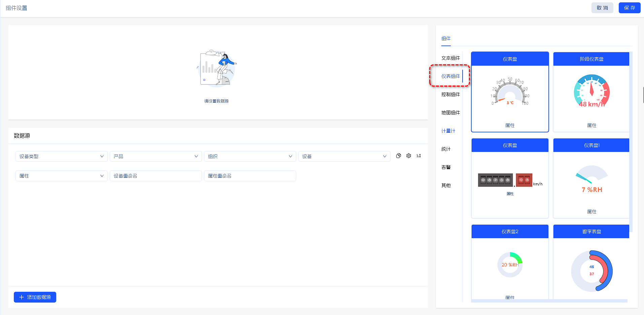The width and height of the screenshot is (644, 315).
Task: Expand the 设备类型 dropdown
Action: [61, 156]
